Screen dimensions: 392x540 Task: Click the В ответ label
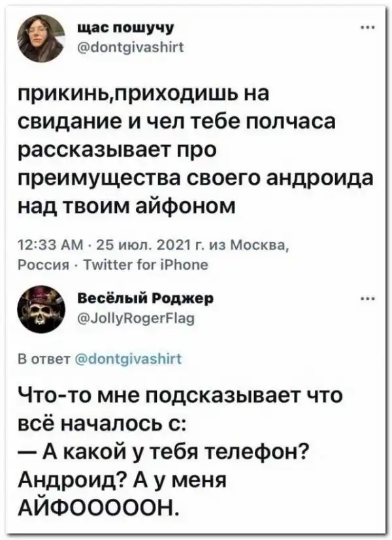pos(43,359)
